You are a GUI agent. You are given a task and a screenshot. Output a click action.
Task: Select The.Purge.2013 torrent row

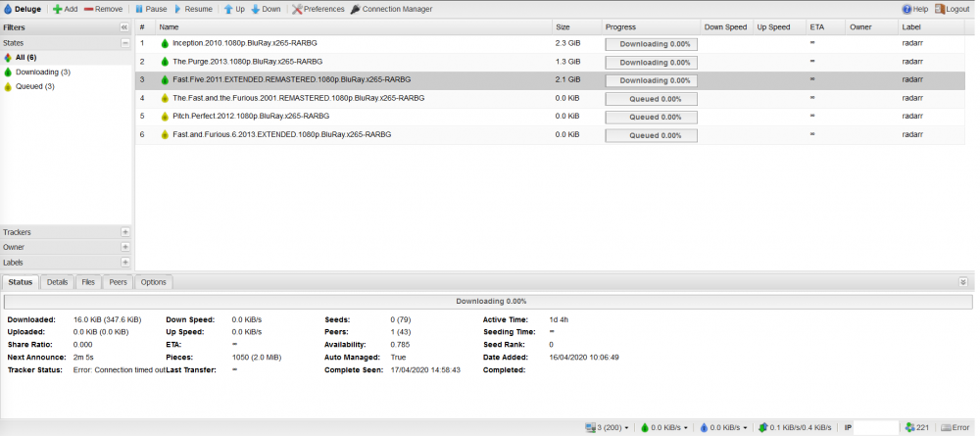click(550, 62)
